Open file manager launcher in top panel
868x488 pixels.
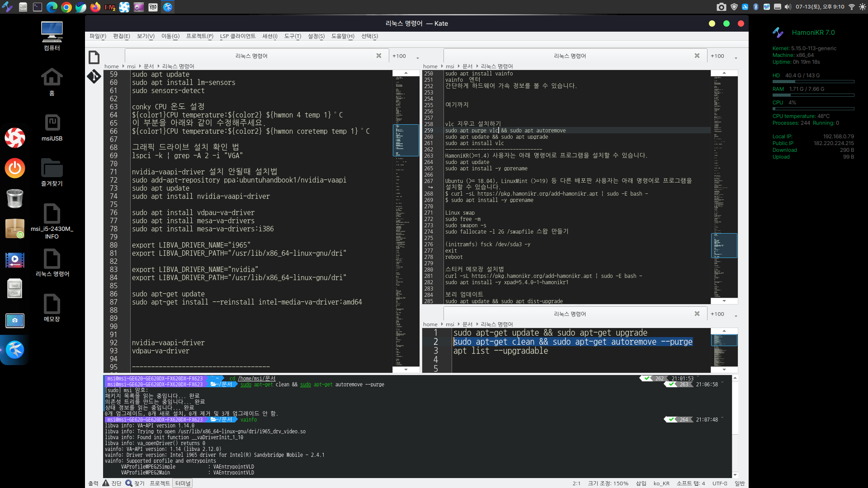[23, 7]
